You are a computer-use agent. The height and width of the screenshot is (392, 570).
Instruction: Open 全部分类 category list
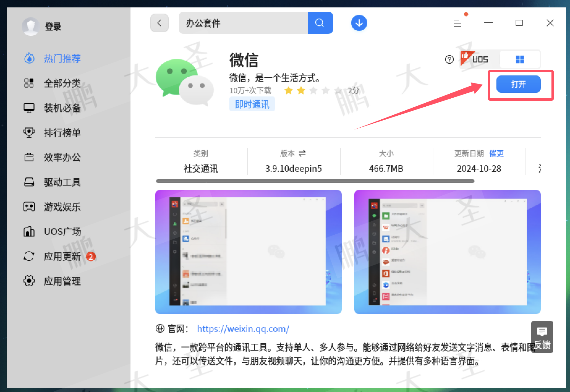point(62,83)
